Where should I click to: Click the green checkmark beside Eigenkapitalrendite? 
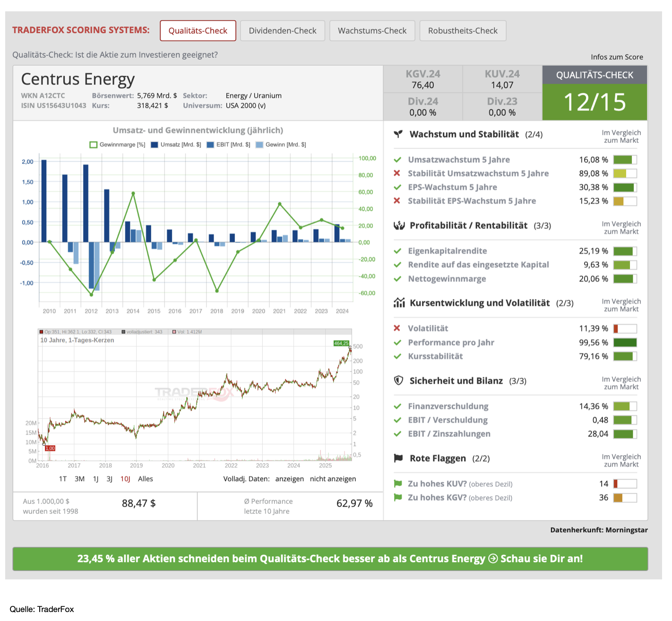[x=397, y=251]
